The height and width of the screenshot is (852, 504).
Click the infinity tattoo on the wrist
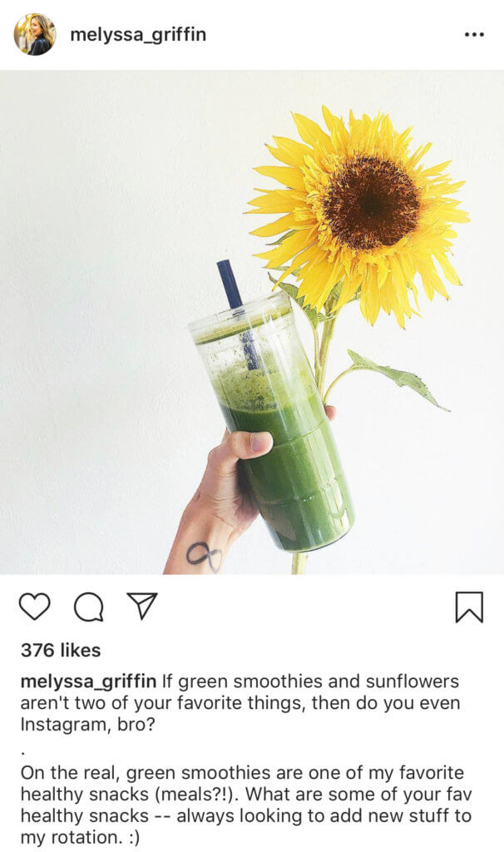pyautogui.click(x=205, y=556)
